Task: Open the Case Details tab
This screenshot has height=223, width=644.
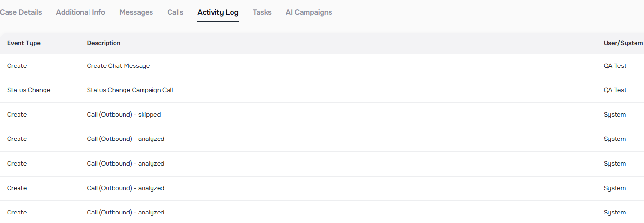Action: click(21, 12)
